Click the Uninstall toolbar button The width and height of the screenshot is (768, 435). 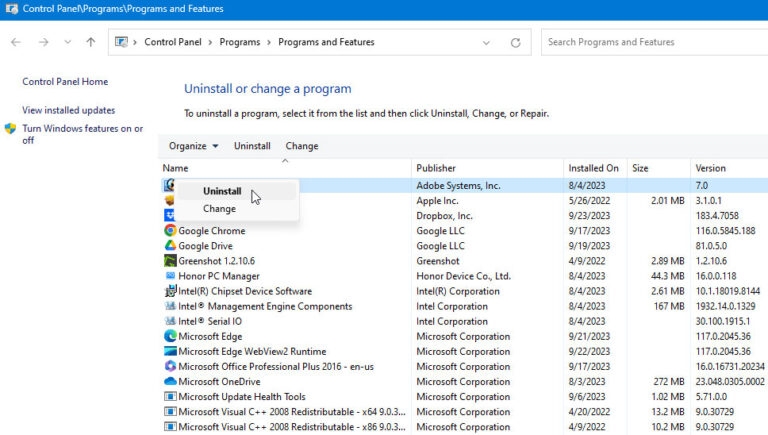pos(252,146)
